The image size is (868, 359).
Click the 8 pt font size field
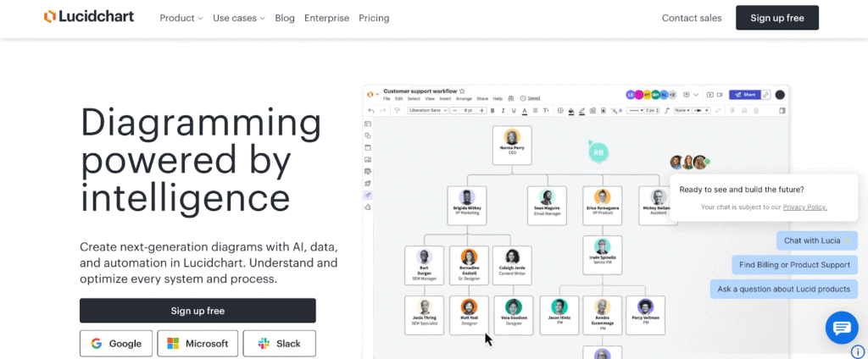468,111
